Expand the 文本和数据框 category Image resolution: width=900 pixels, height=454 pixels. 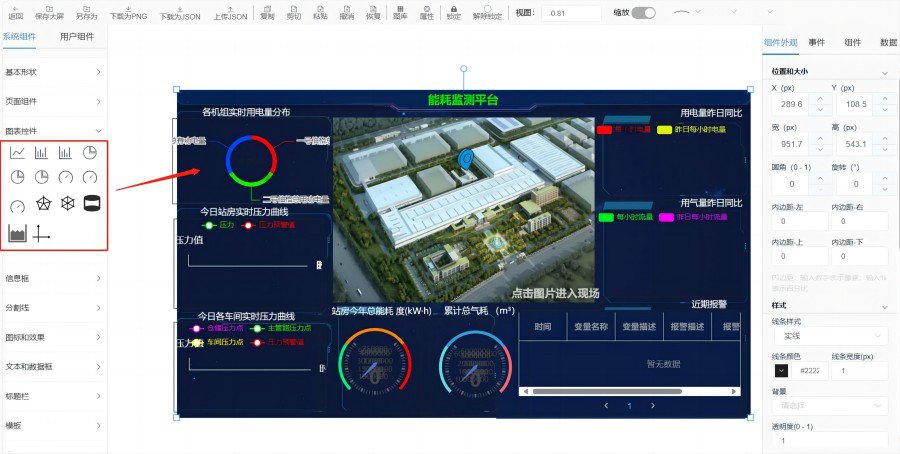click(53, 367)
